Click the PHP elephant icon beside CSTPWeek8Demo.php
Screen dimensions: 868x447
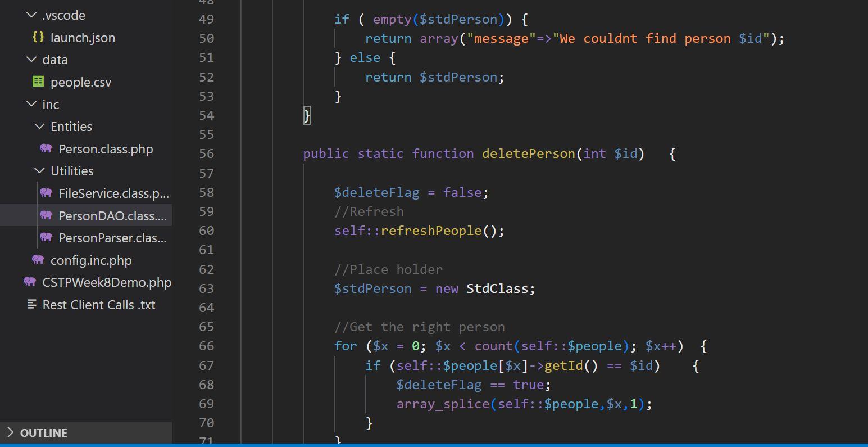click(30, 282)
